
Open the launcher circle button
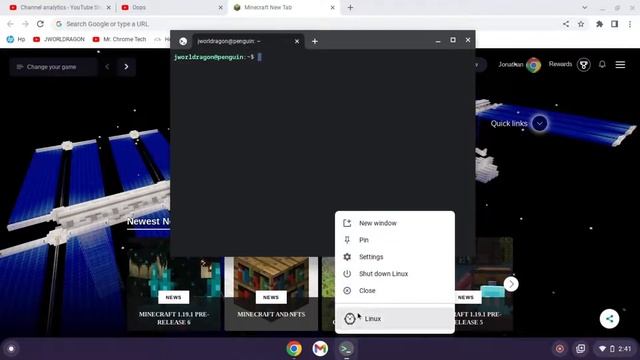[x=11, y=349]
